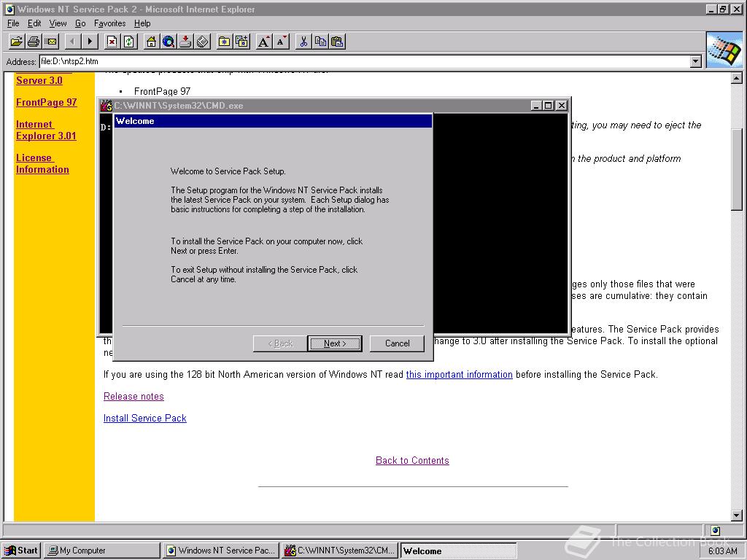Open the FrontPage 97 sidebar link
Screen dimensions: 747x560
[x=46, y=102]
